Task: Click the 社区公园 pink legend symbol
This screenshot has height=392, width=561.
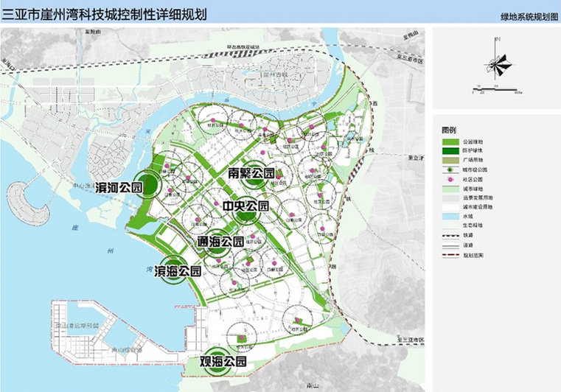Action: coord(450,179)
